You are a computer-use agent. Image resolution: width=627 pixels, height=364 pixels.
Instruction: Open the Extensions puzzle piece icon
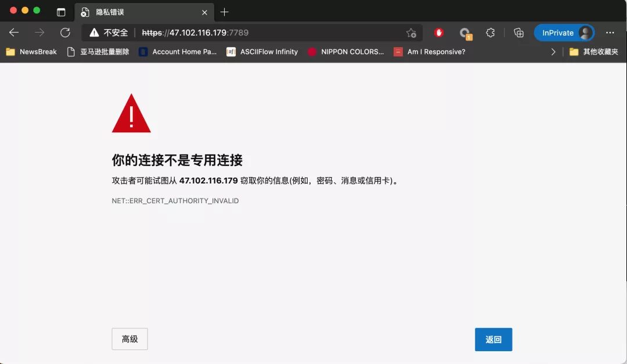pos(490,33)
